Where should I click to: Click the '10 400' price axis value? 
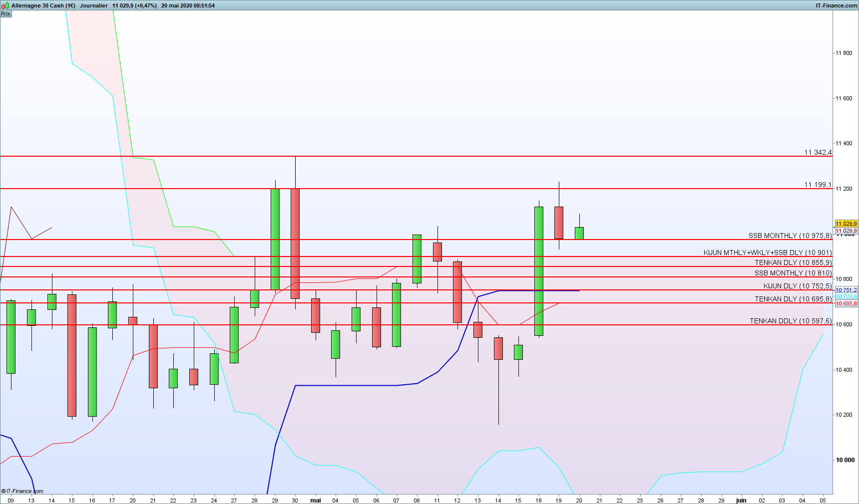click(x=844, y=370)
